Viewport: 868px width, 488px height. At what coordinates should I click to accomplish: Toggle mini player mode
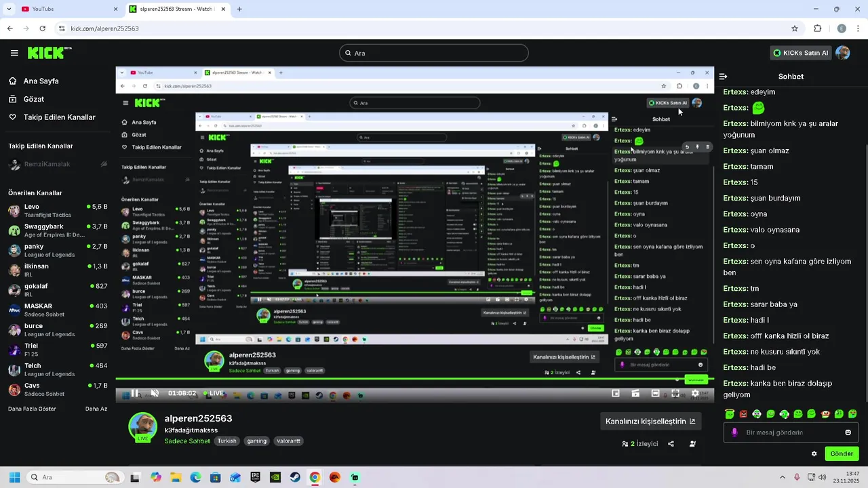(616, 393)
